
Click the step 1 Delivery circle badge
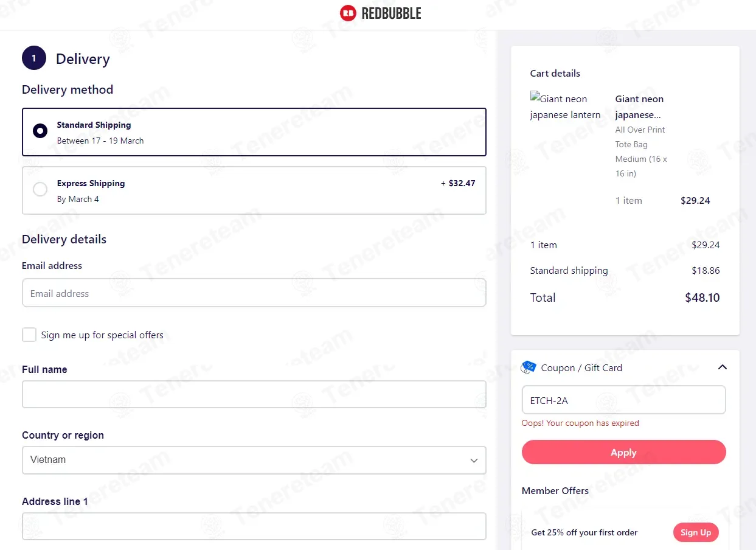tap(34, 58)
